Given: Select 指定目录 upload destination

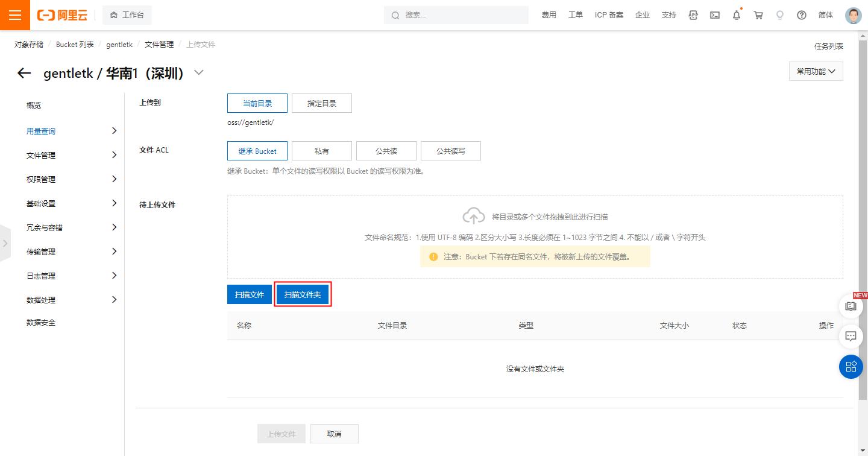Looking at the screenshot, I should pos(321,103).
